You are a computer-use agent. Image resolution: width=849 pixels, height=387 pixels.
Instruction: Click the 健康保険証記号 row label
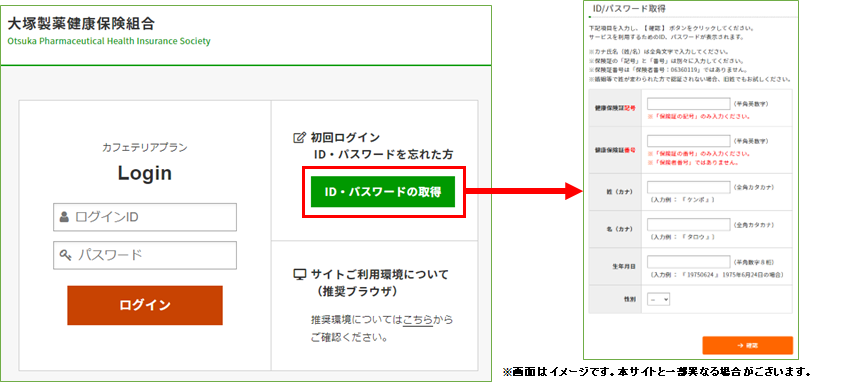(615, 108)
